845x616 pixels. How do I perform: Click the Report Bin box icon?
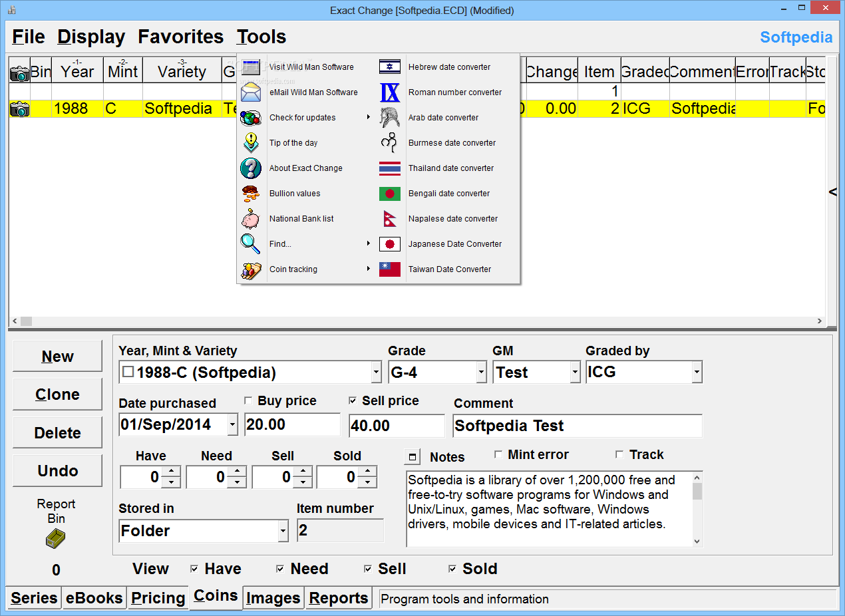point(56,539)
